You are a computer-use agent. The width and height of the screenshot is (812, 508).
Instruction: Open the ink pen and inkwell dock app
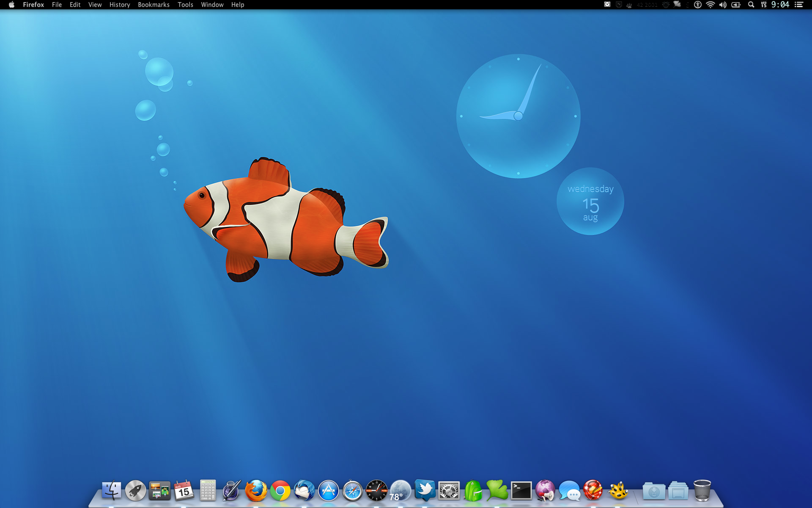point(232,491)
